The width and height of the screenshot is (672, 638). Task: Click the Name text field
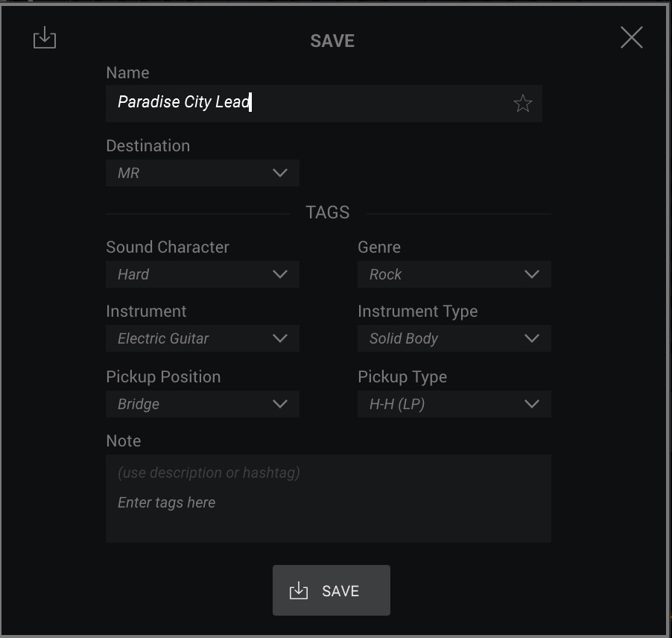[x=323, y=104]
